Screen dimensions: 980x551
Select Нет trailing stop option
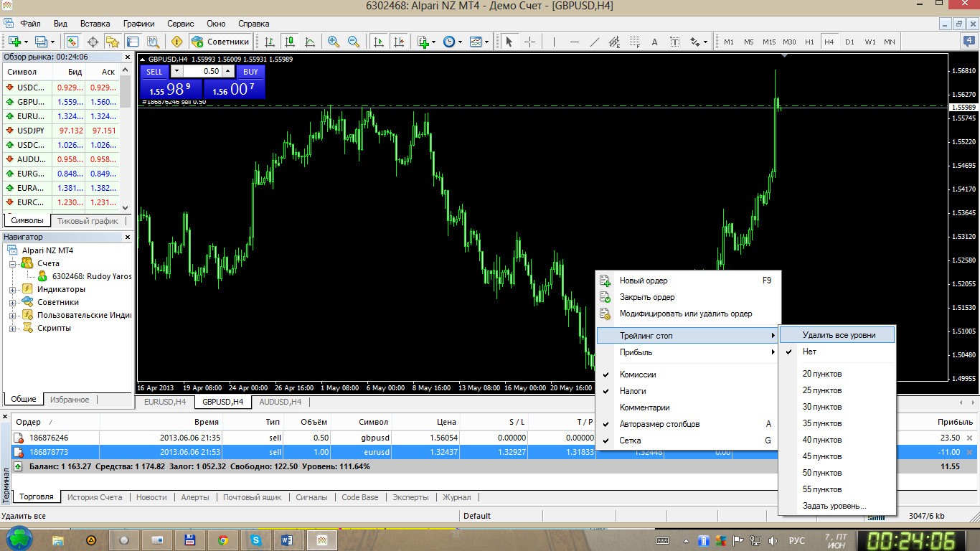[x=809, y=352]
